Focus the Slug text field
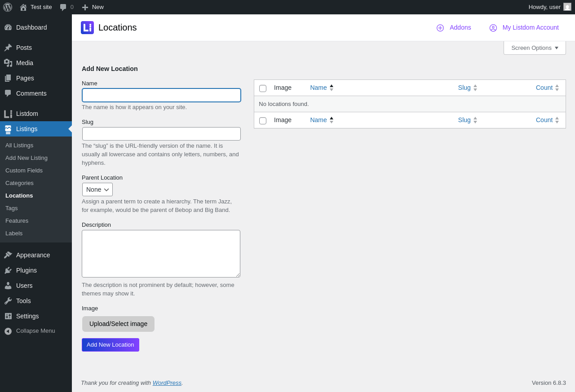 [x=161, y=134]
